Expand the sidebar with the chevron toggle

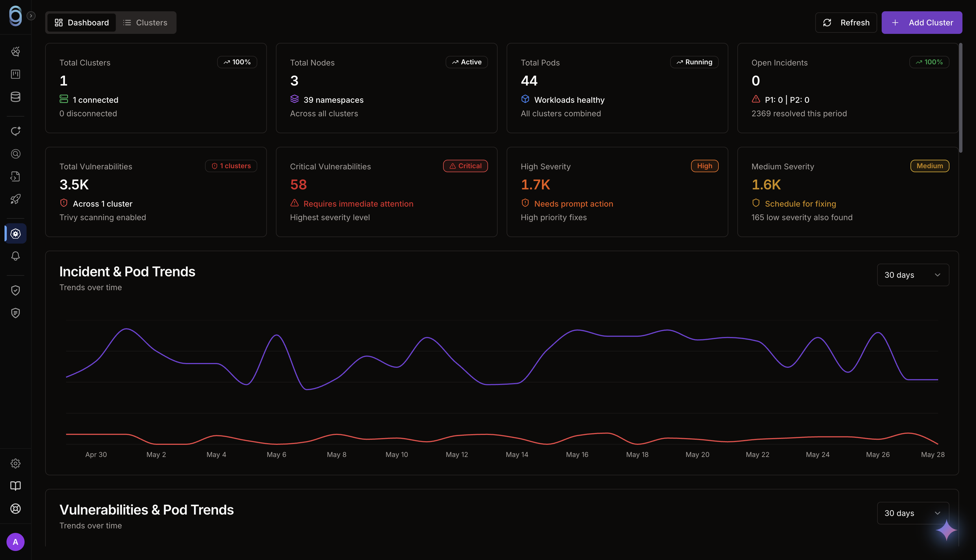tap(31, 16)
